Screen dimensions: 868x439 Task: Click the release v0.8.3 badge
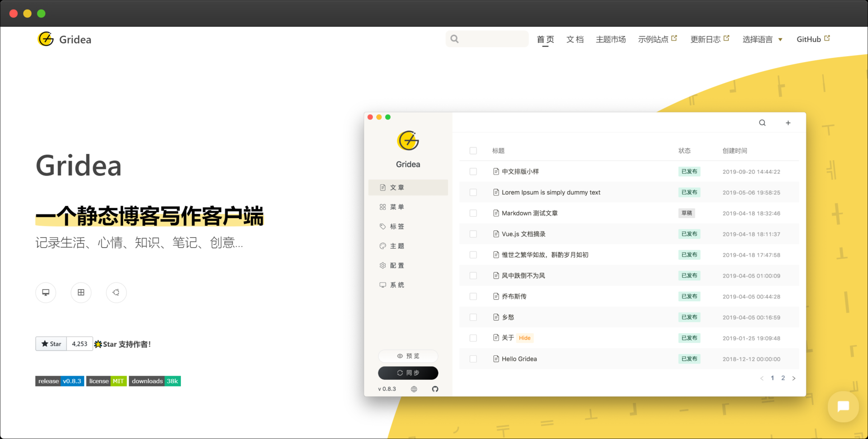60,381
